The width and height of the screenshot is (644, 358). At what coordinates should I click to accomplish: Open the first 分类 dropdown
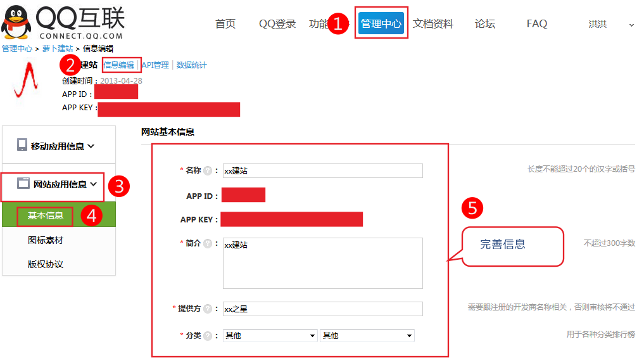tap(270, 336)
